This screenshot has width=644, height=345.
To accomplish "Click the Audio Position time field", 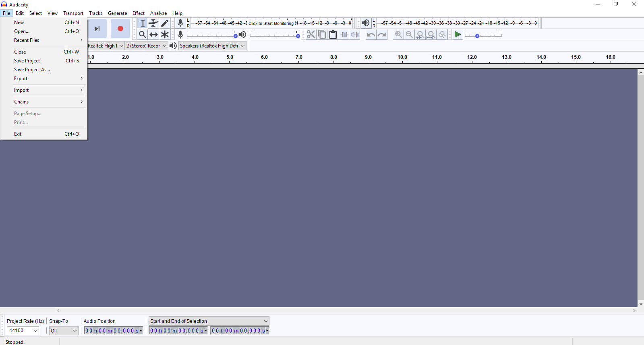I will 113,331.
